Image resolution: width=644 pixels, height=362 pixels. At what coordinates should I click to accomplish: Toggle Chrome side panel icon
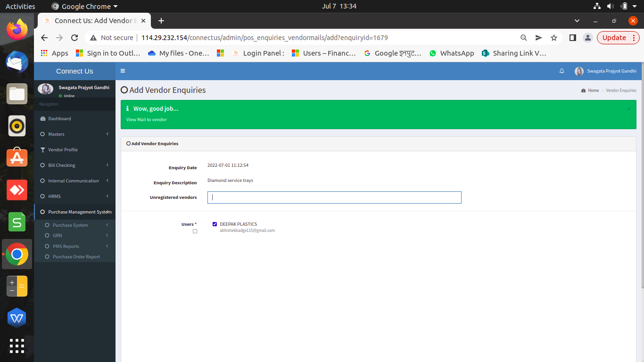(572, 38)
